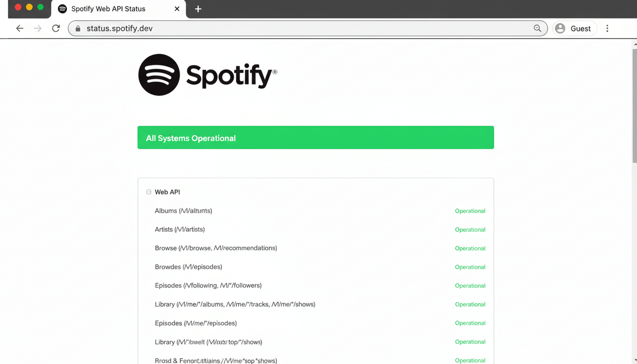The height and width of the screenshot is (364, 637).
Task: Collapse the Web API section
Action: tap(148, 191)
